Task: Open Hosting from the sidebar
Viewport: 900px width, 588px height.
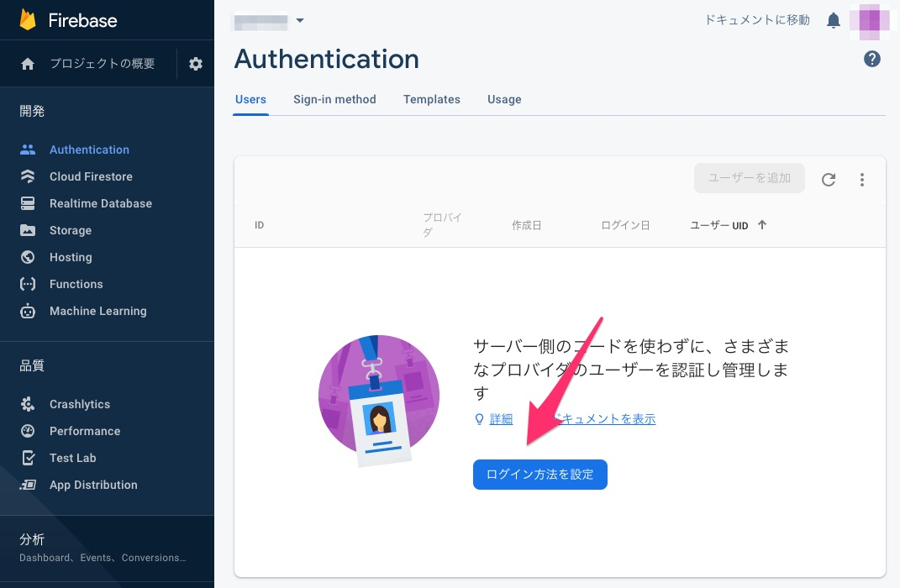Action: tap(71, 258)
